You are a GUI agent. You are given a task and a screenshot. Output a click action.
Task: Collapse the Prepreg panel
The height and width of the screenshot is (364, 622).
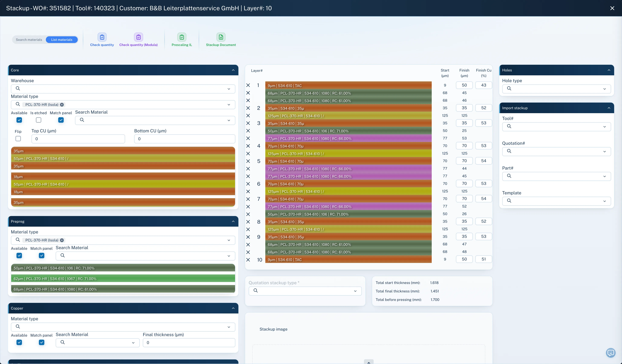233,221
